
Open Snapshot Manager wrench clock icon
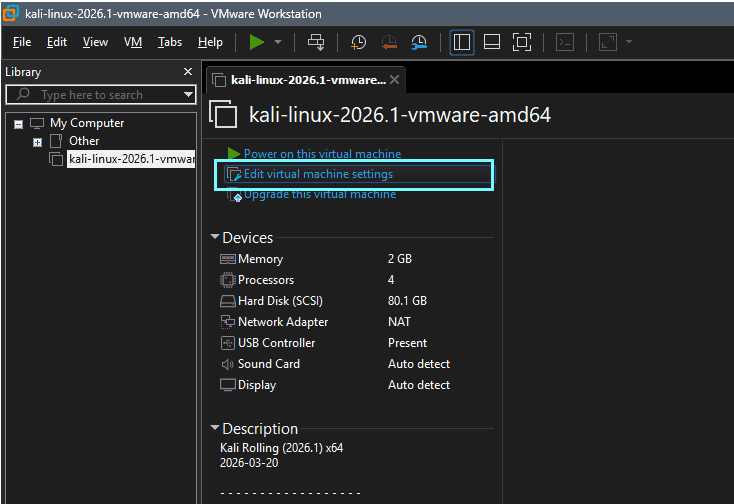419,42
